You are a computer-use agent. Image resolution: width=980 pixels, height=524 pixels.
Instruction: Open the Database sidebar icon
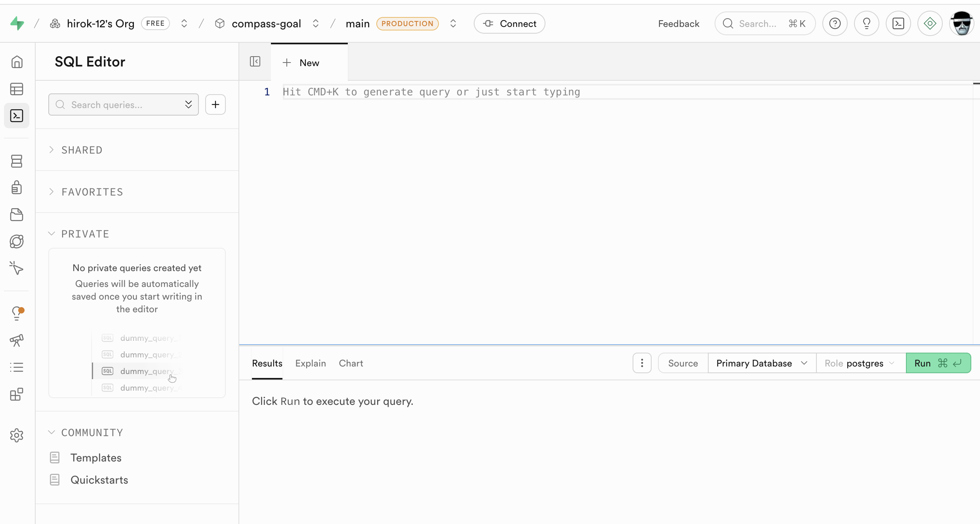[x=17, y=161]
